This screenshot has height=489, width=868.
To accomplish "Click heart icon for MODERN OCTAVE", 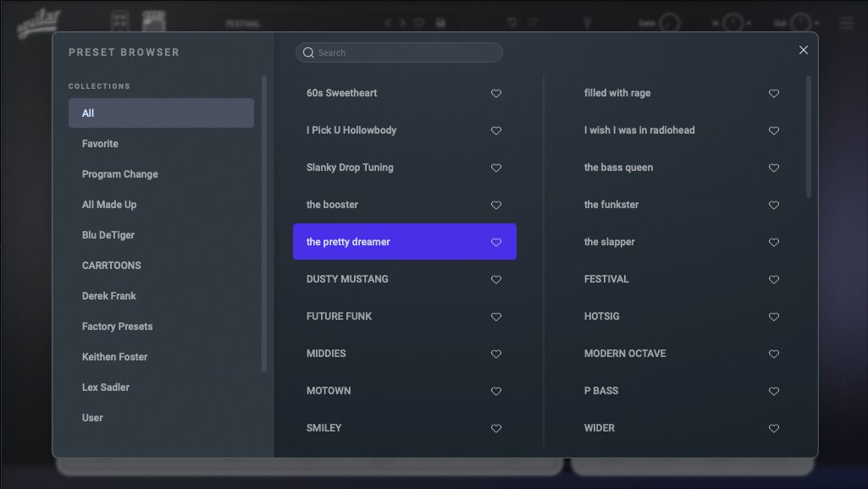I will (773, 354).
